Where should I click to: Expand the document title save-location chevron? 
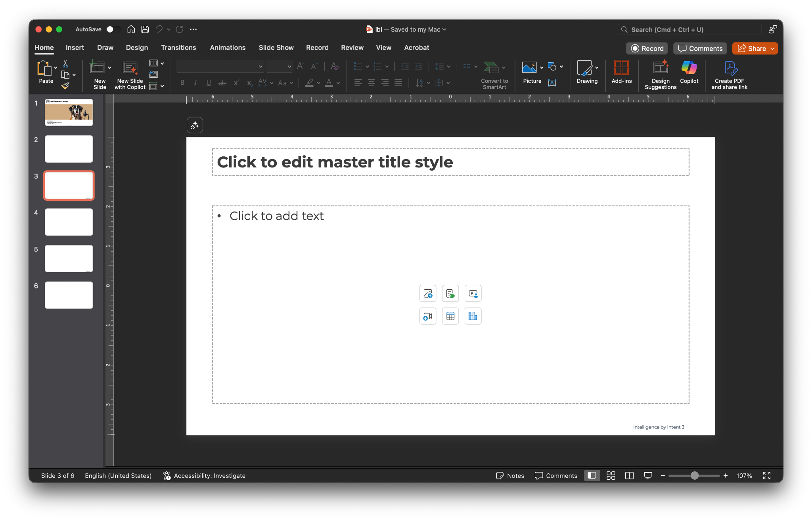(444, 29)
